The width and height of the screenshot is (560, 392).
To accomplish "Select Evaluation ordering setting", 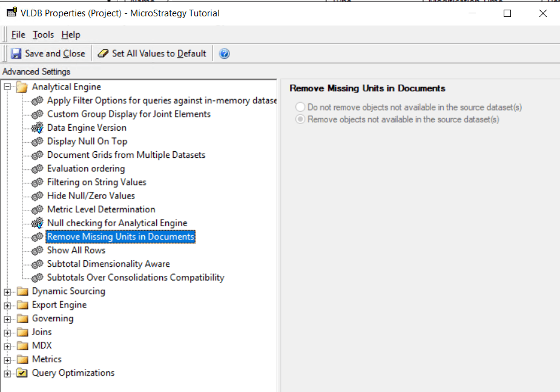I will (x=86, y=169).
